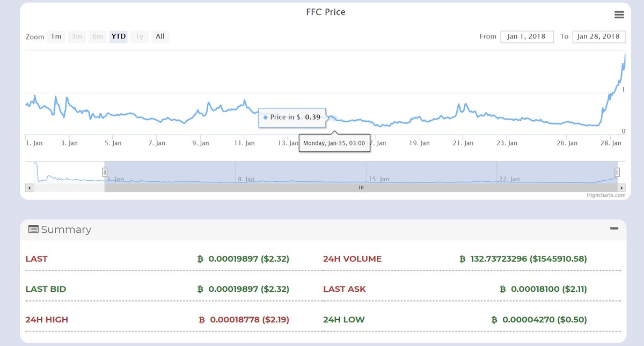644x346 pixels.
Task: Open the Highcharts.com credit link
Action: [606, 195]
